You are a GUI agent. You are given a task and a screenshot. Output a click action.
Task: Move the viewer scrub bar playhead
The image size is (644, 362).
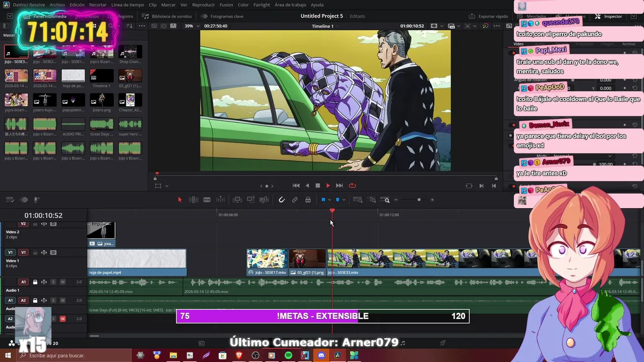156,175
